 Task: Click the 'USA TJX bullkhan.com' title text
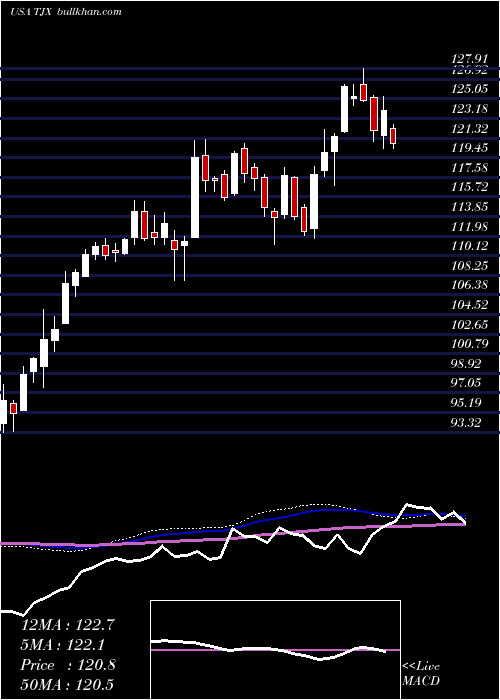66,12
